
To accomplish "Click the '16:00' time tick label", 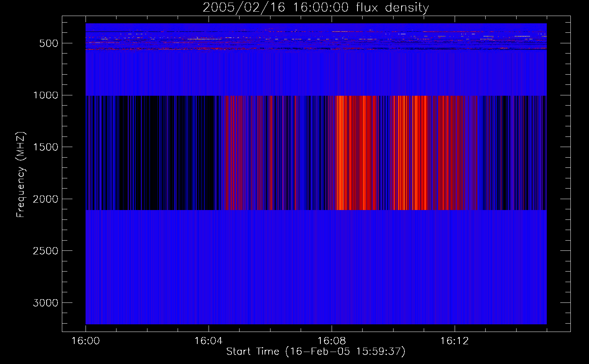I will point(86,341).
